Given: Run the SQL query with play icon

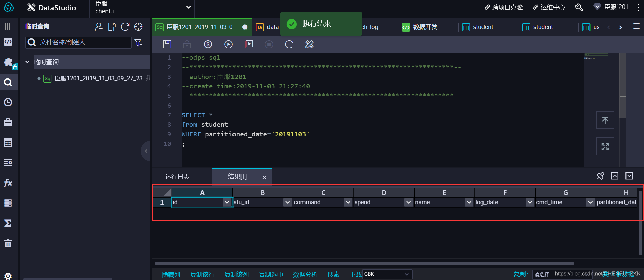Looking at the screenshot, I should pyautogui.click(x=228, y=44).
